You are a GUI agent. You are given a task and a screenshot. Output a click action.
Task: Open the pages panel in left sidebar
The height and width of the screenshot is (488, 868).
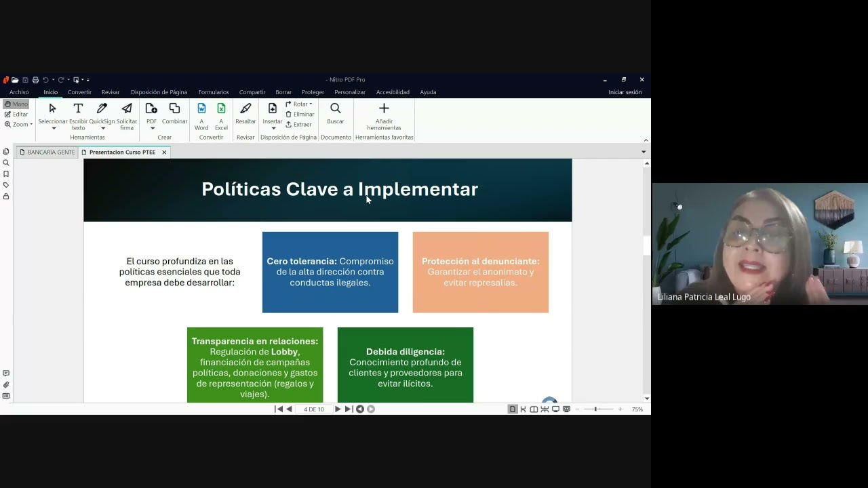click(x=6, y=152)
